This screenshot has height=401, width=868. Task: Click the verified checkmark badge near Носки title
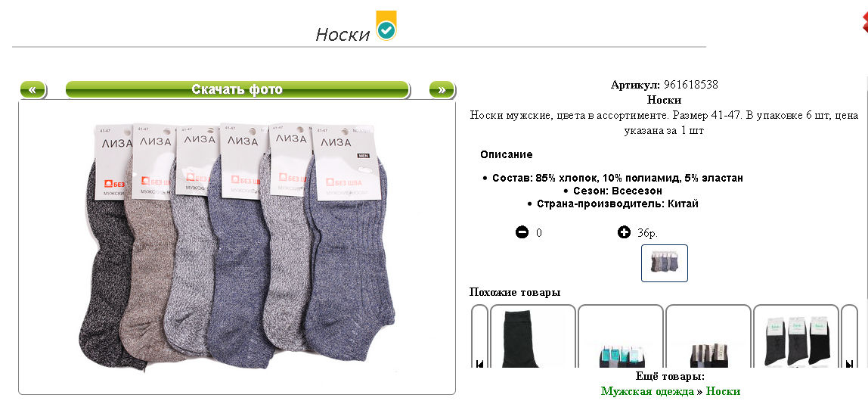[386, 26]
